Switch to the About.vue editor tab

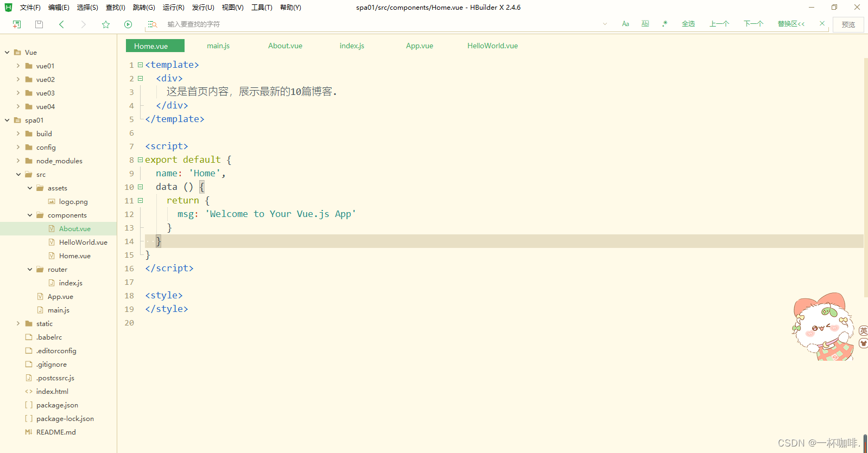[x=285, y=46]
